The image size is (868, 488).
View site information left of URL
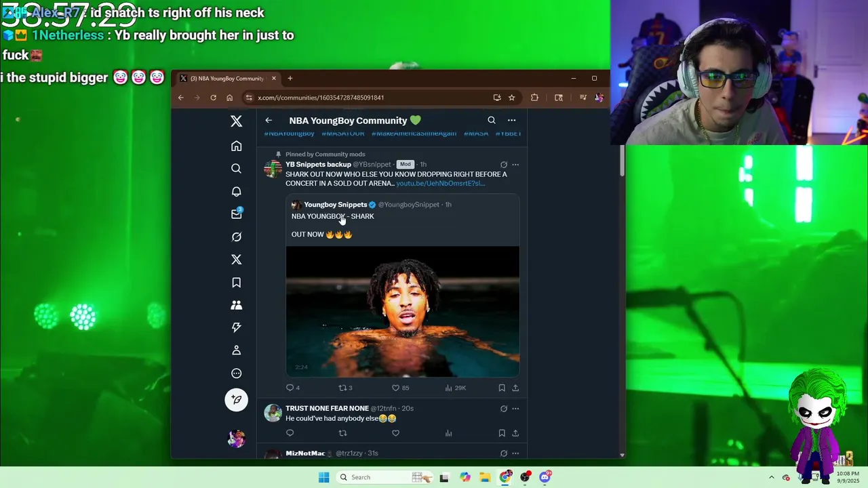pos(249,98)
